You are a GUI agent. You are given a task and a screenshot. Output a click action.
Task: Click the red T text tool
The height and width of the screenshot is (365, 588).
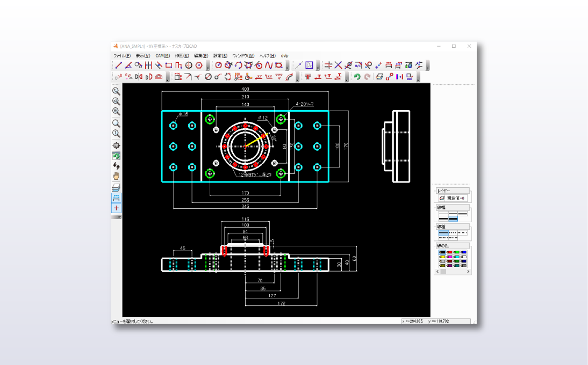coord(308,77)
